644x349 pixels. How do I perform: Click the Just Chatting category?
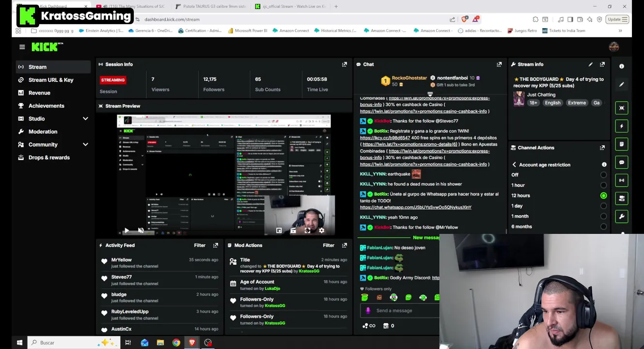point(541,95)
